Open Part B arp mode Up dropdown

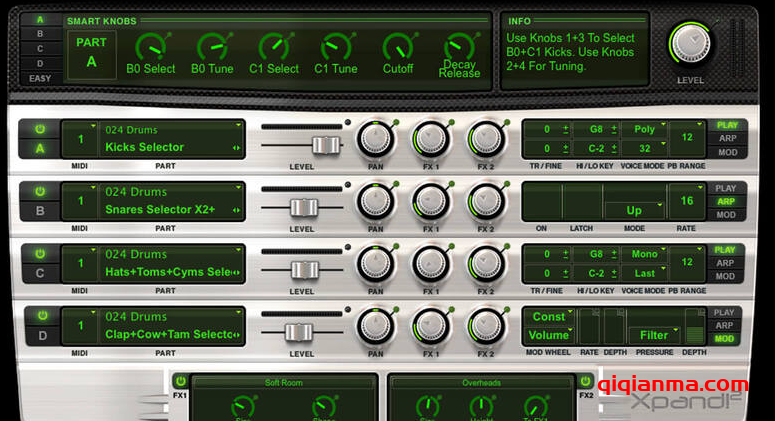(635, 210)
